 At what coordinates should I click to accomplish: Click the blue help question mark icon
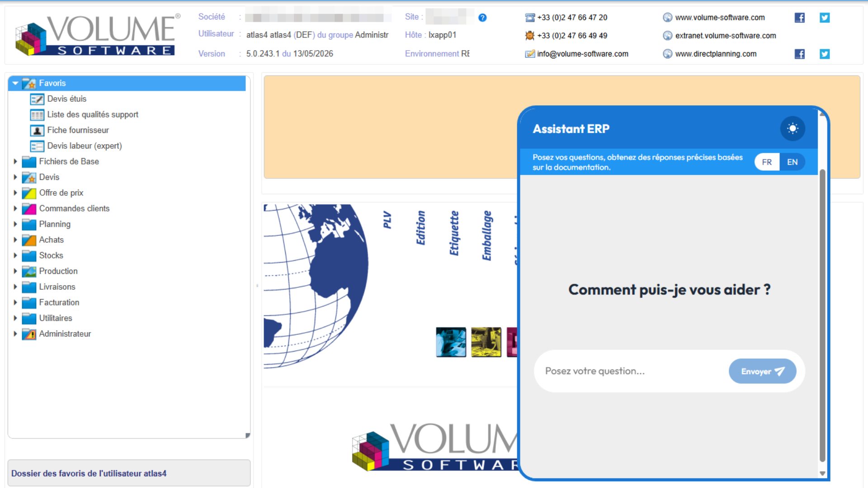point(482,18)
